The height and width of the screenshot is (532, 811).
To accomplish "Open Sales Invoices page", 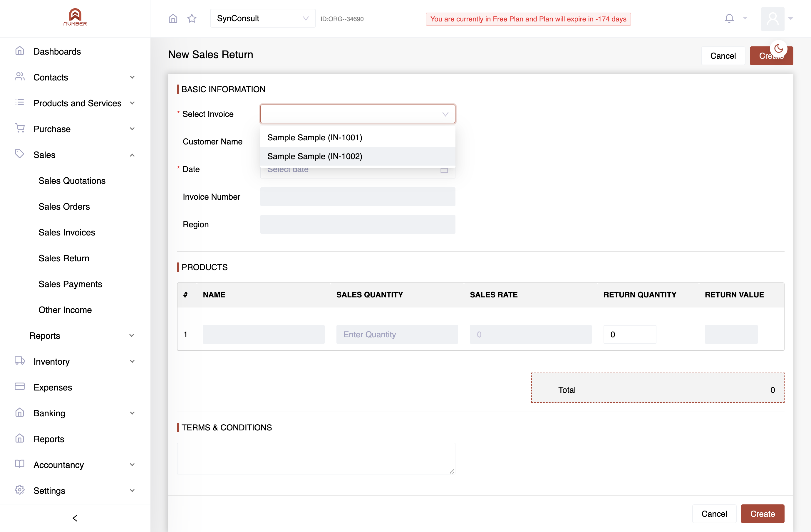I will tap(67, 233).
